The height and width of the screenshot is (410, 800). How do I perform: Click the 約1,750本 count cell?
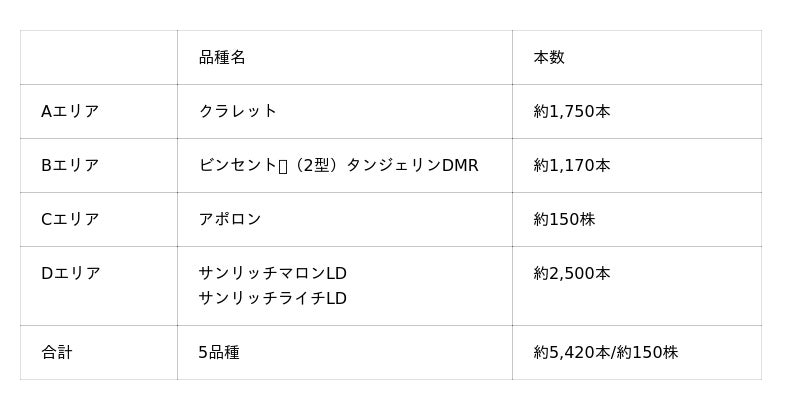pyautogui.click(x=637, y=112)
